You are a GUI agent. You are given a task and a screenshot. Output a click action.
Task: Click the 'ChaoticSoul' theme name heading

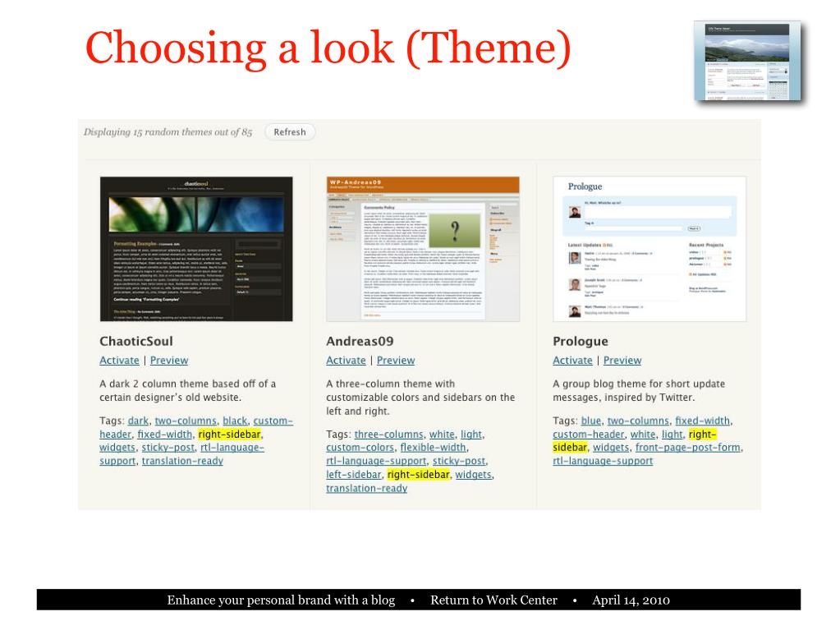136,341
